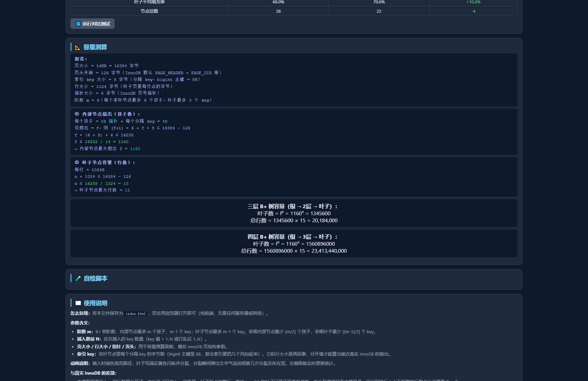Click the ruler icon beside 容量测算
This screenshot has height=381, width=588.
[78, 47]
